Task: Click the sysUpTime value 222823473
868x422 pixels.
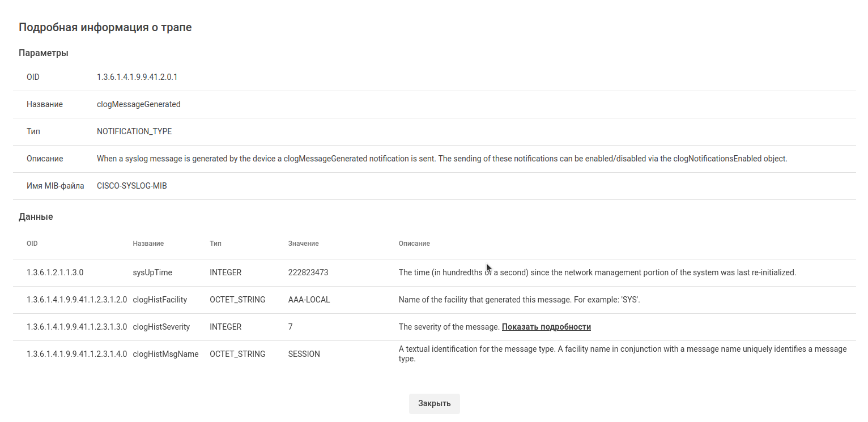Action: pyautogui.click(x=308, y=272)
